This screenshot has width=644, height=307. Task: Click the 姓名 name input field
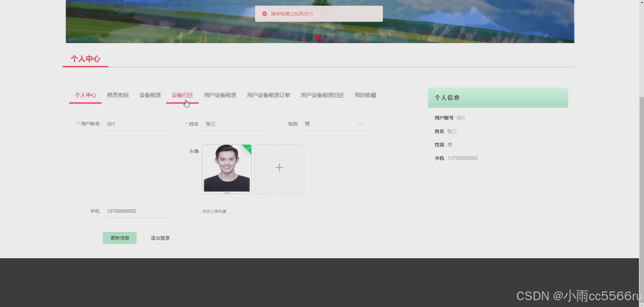click(235, 124)
